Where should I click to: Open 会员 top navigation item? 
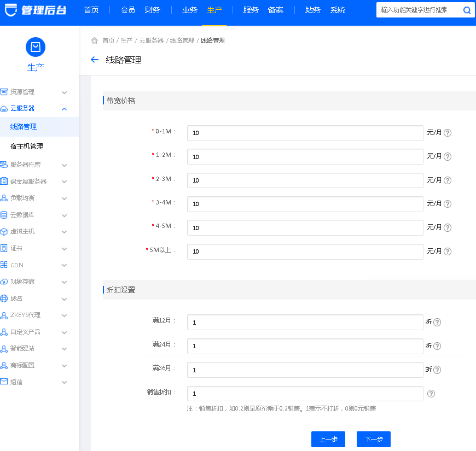128,10
